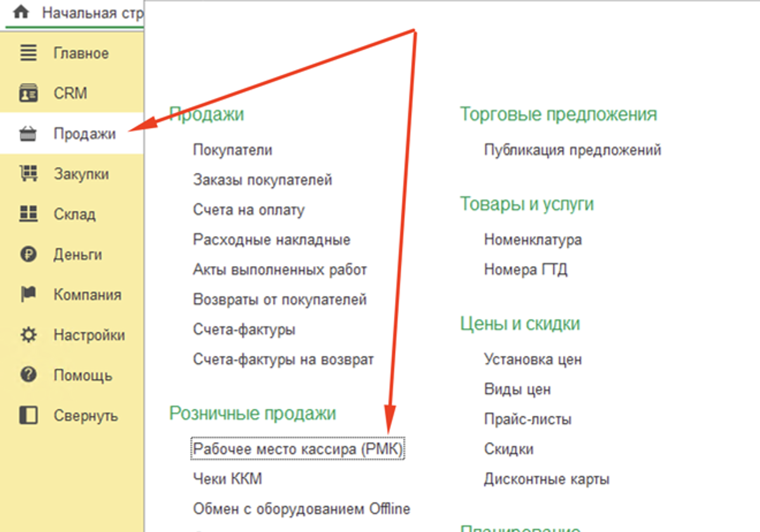Click the home icon in the start page tab
The width and height of the screenshot is (760, 532).
pyautogui.click(x=21, y=11)
